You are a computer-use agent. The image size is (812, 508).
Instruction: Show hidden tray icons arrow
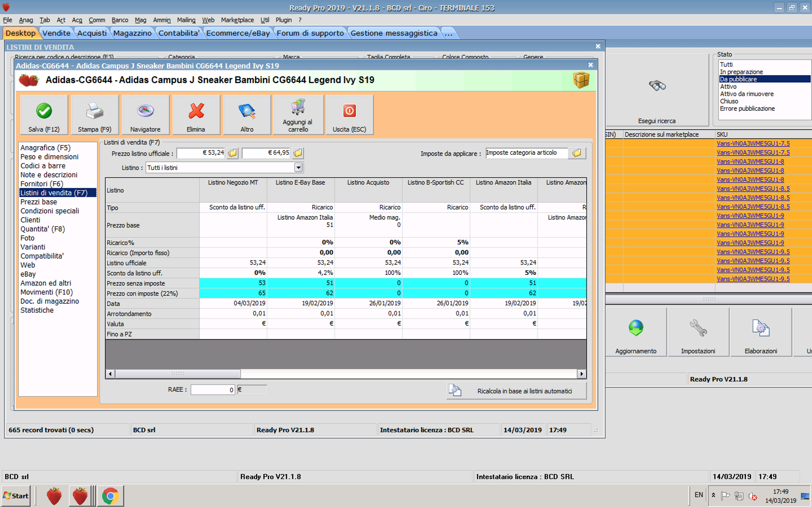click(x=713, y=495)
